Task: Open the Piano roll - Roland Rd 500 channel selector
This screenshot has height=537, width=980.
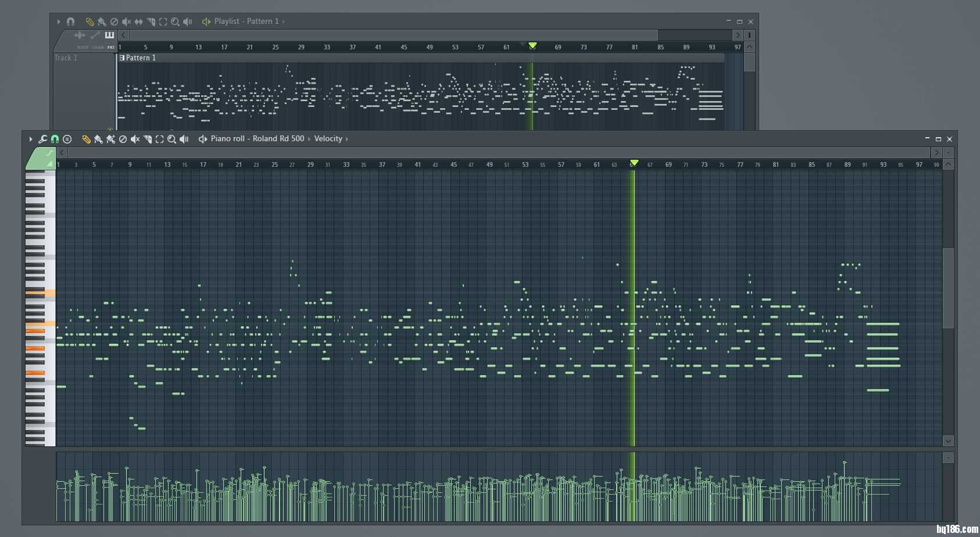Action: 257,138
